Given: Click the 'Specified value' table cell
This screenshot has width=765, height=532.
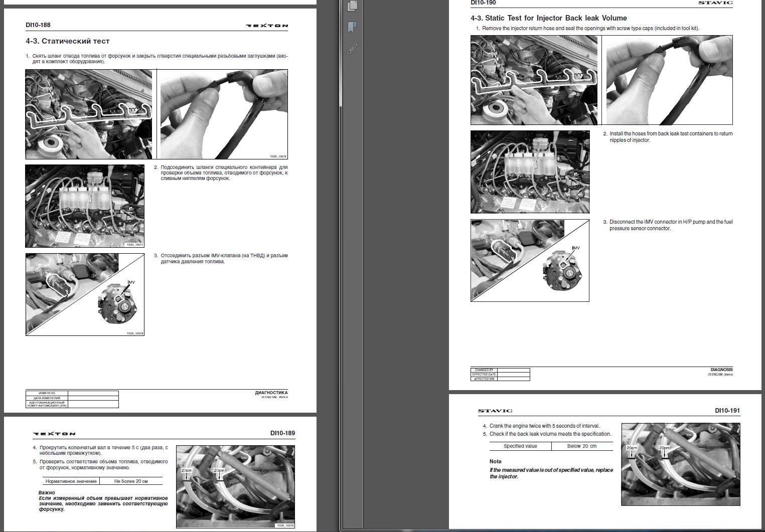Looking at the screenshot, I should (520, 446).
